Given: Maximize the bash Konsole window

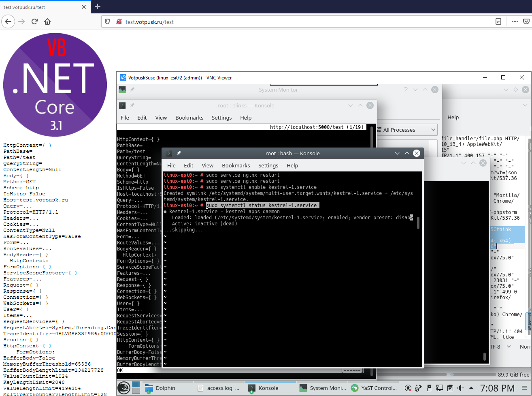Looking at the screenshot, I should point(407,153).
